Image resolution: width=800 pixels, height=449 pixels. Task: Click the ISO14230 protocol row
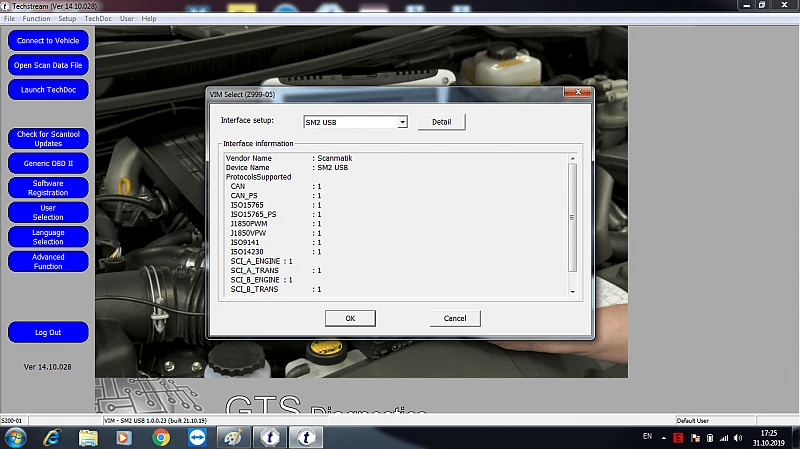click(x=276, y=252)
